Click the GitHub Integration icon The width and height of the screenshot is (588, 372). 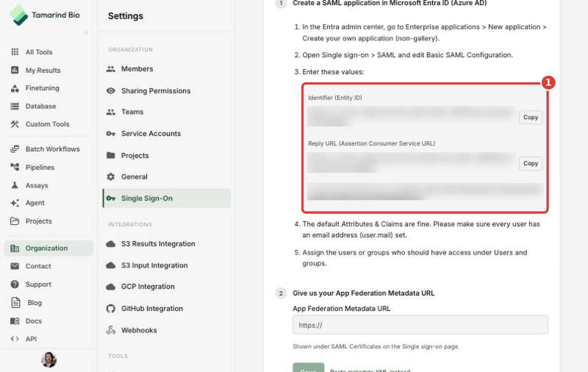(111, 308)
